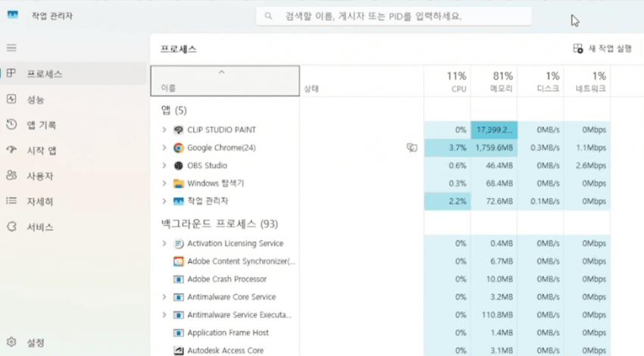
Task: Click 새 작업 실행 button
Action: pyautogui.click(x=602, y=48)
